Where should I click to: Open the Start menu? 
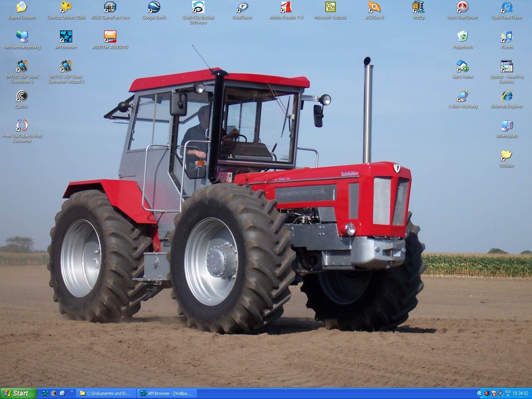click(x=18, y=393)
